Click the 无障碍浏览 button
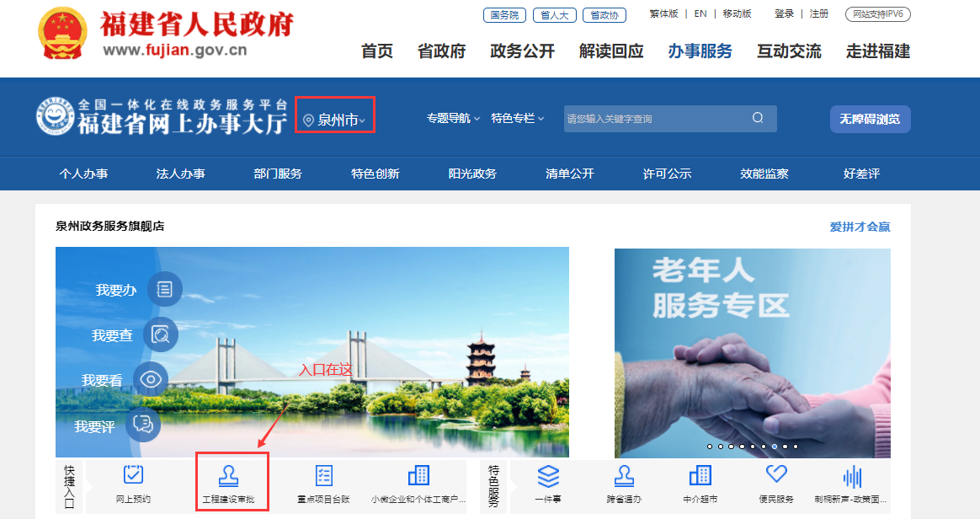The width and height of the screenshot is (980, 519). click(870, 120)
